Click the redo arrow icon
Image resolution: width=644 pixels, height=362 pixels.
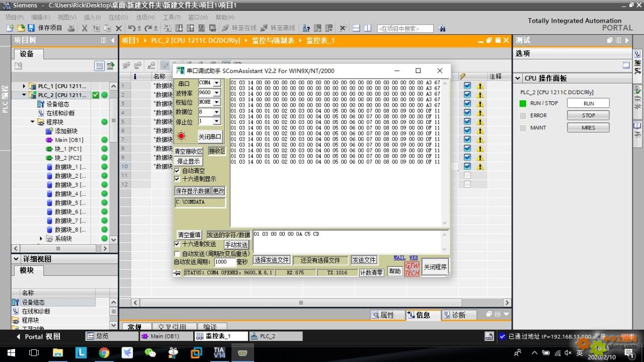click(149, 28)
